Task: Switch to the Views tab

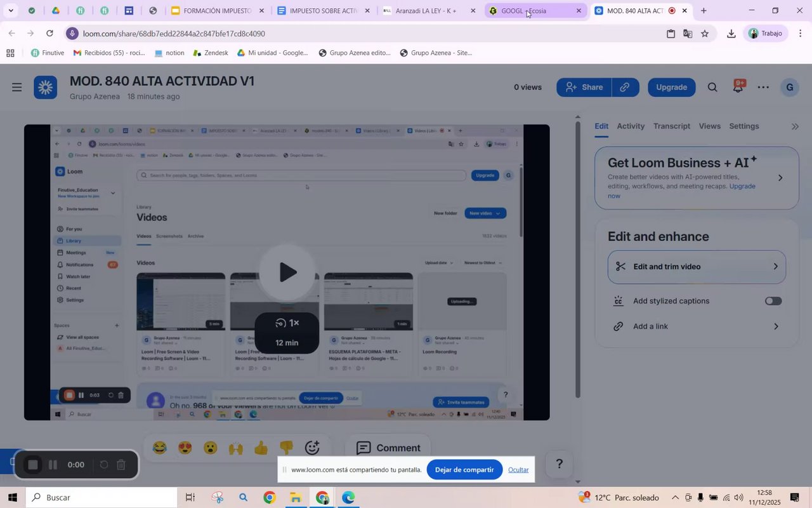Action: click(x=710, y=126)
